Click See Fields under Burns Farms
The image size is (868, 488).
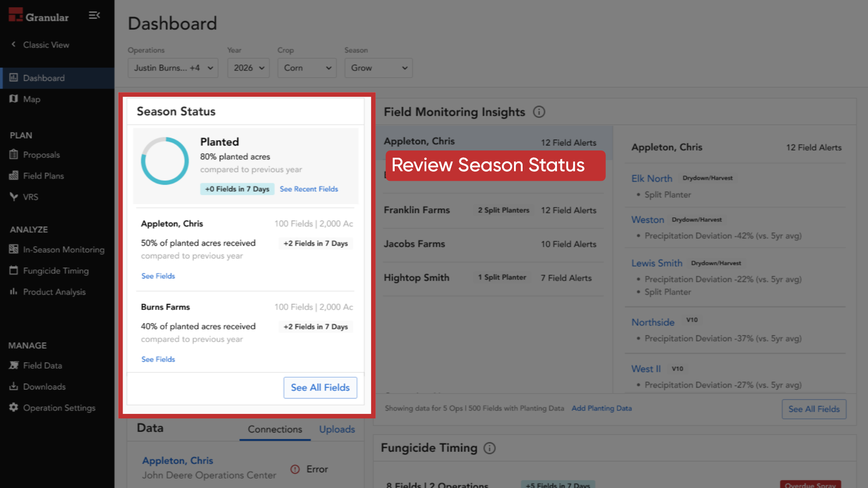[x=158, y=359]
